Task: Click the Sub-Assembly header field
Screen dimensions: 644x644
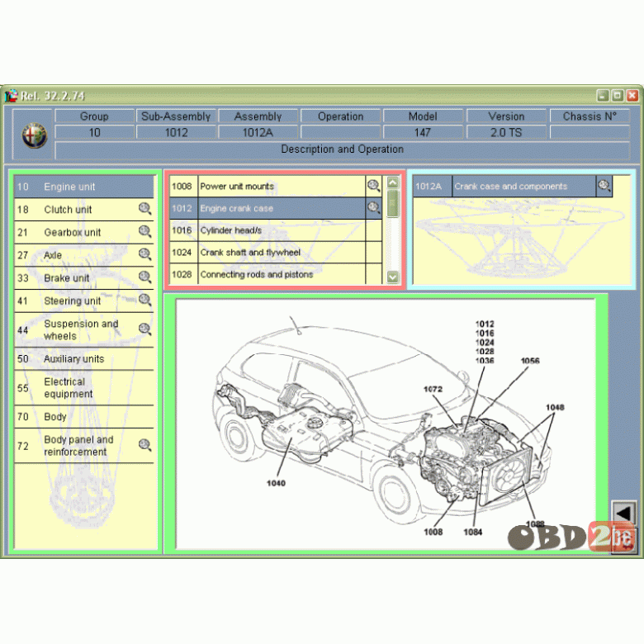Action: [x=176, y=116]
